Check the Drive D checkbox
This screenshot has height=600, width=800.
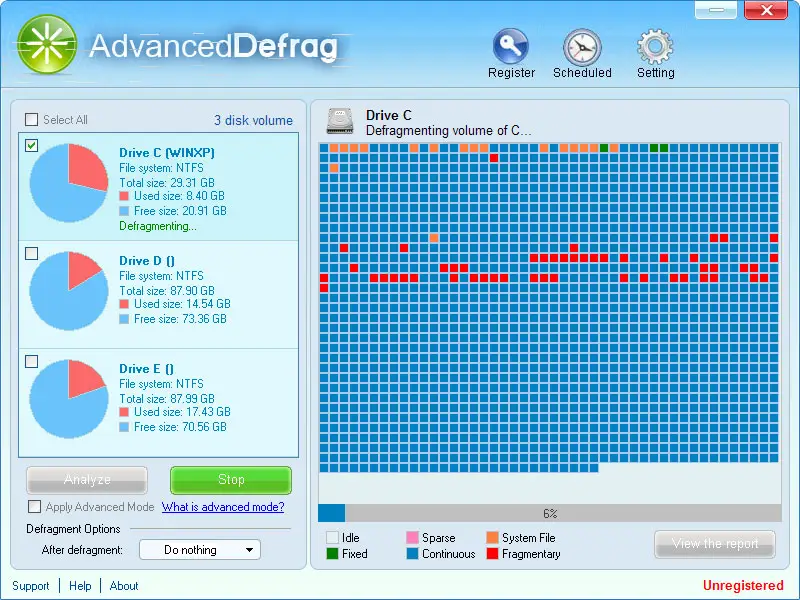coord(32,254)
